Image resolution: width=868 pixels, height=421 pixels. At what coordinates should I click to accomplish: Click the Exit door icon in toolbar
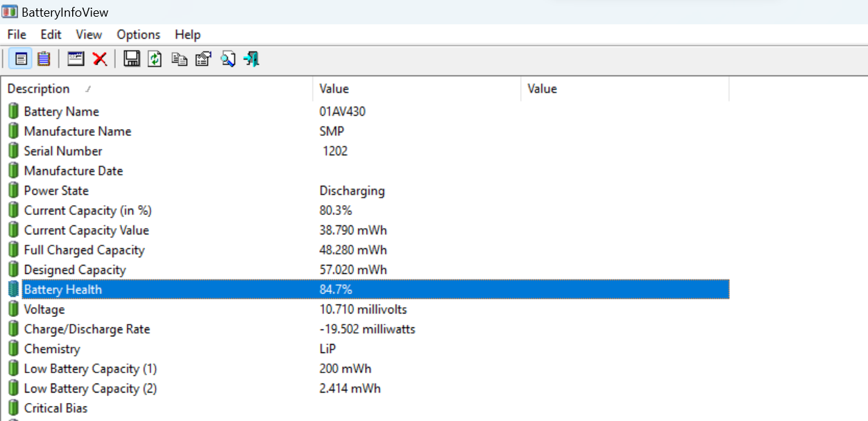click(251, 59)
